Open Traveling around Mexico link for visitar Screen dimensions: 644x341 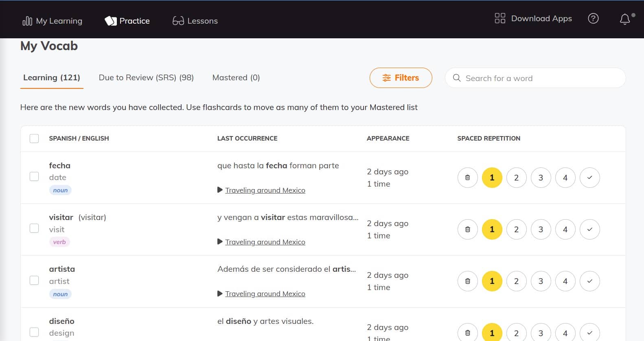265,242
